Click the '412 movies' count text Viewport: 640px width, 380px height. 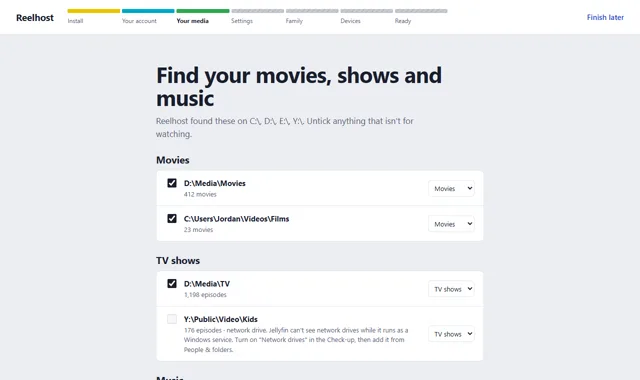(200, 194)
